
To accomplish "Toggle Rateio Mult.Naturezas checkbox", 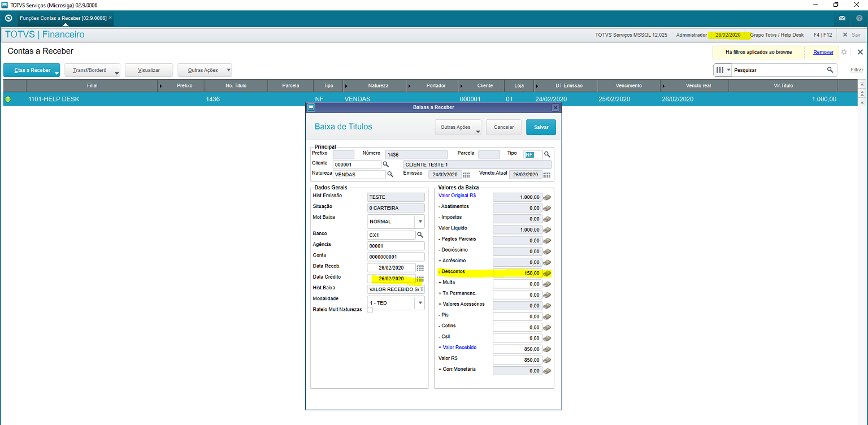I will pos(370,310).
